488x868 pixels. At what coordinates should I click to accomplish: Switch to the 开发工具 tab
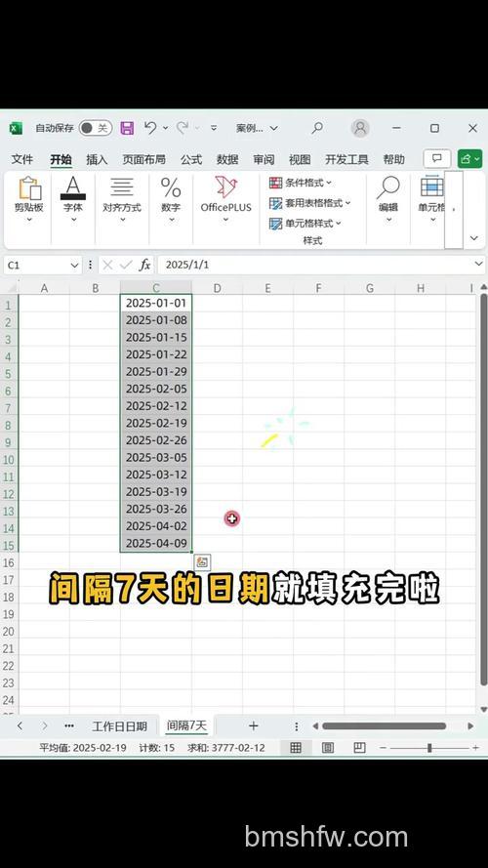(x=346, y=159)
